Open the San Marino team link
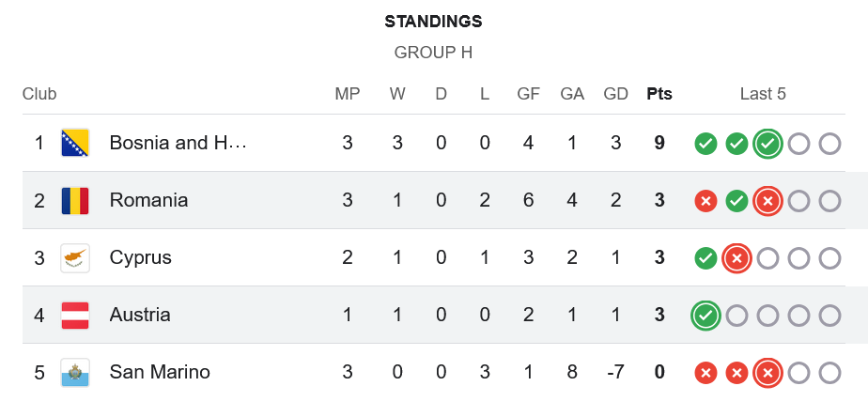Screen dimensions: 868x417 (160, 372)
